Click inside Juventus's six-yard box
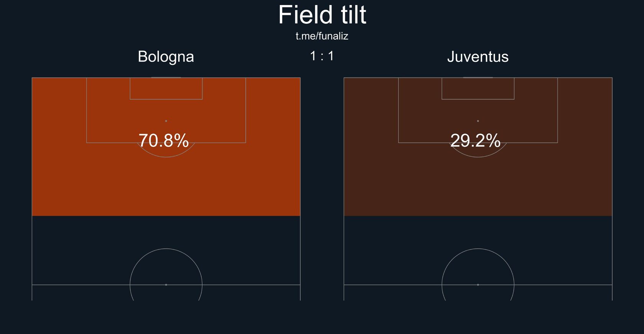Screen dimensions: 644x334 tap(478, 89)
